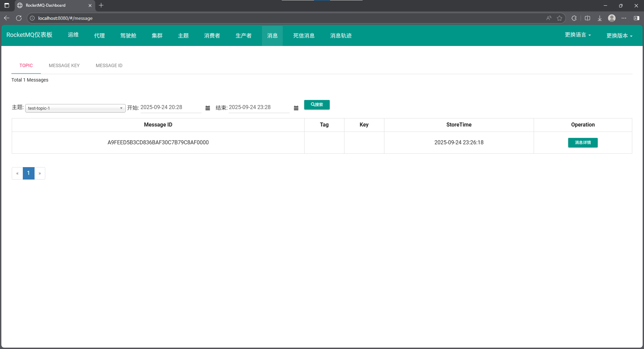The height and width of the screenshot is (349, 644).
Task: Go to 消费者 in navigation bar
Action: coord(212,36)
